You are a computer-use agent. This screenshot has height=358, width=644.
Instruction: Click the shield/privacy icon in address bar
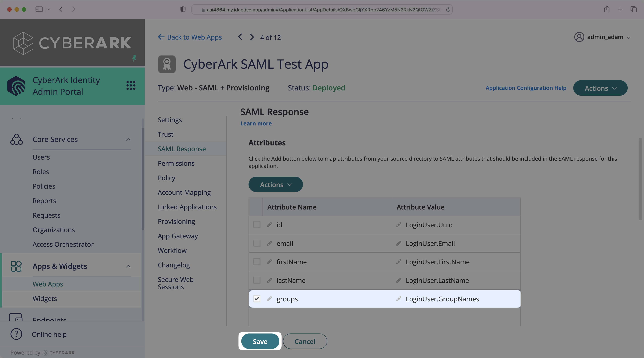click(183, 9)
